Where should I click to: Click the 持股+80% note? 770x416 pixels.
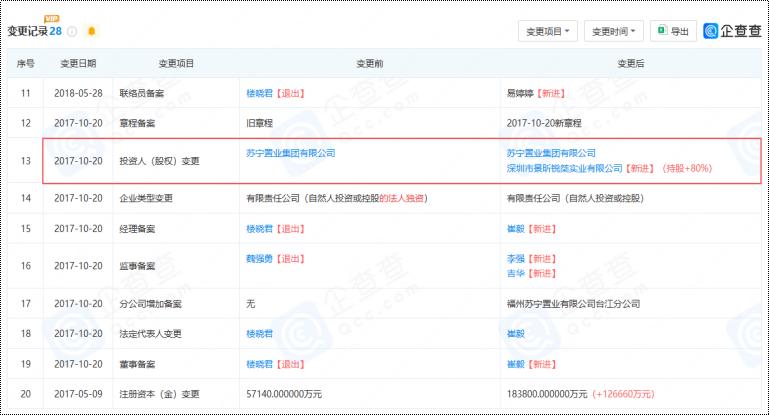[687, 168]
